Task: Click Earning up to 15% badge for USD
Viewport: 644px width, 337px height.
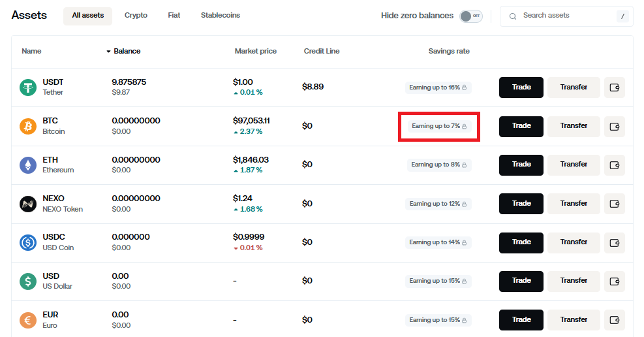Action: (x=438, y=281)
